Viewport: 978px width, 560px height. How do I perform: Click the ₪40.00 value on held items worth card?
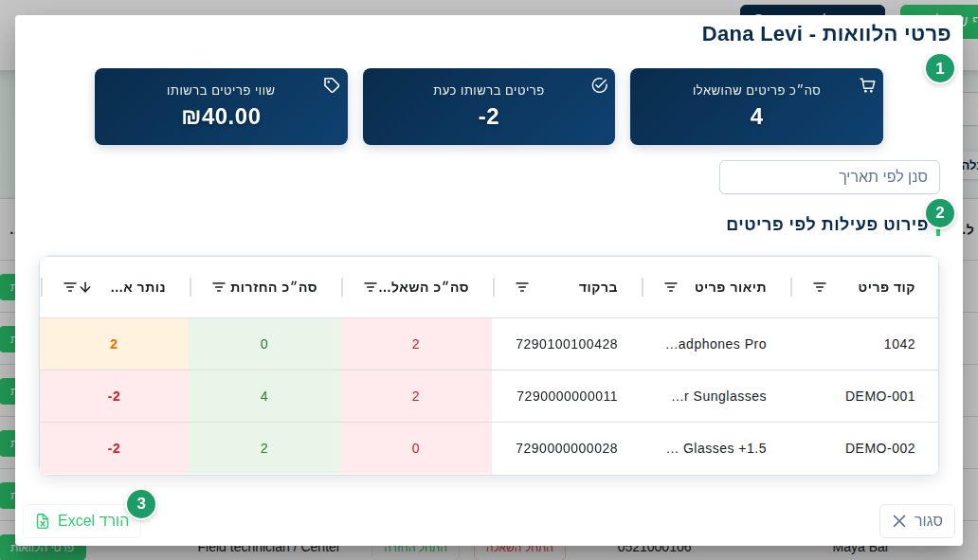tap(221, 117)
